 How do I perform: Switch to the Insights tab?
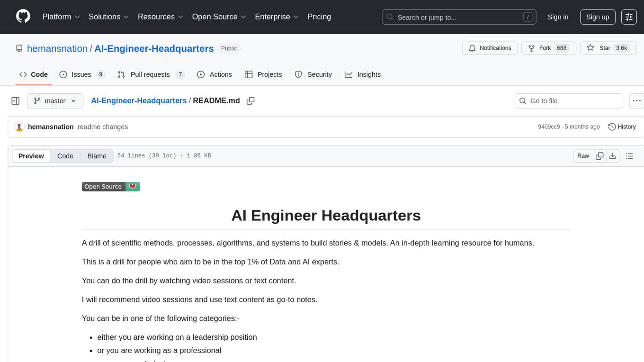coord(362,74)
